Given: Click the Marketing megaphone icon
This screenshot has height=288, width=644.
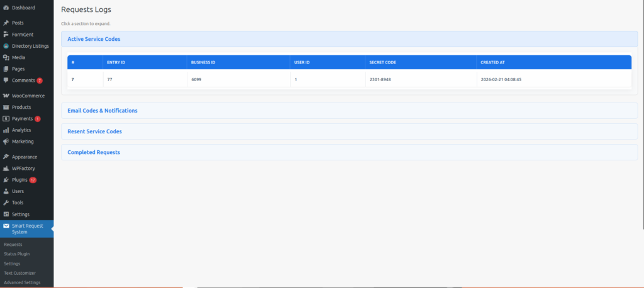Looking at the screenshot, I should [6, 141].
